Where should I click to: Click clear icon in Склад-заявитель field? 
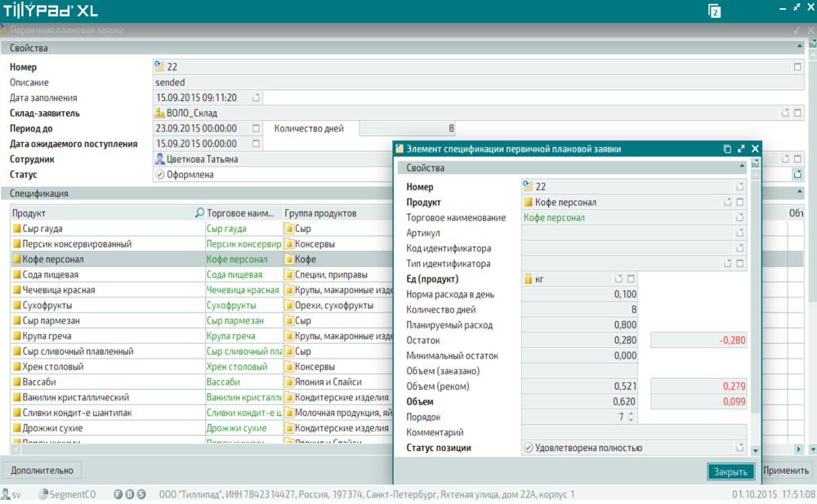click(798, 114)
